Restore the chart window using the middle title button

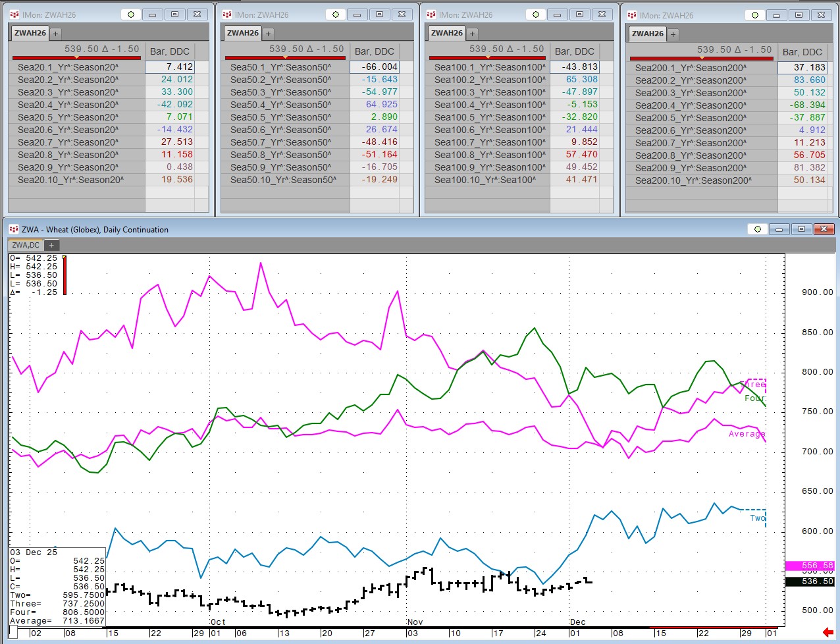click(x=801, y=229)
